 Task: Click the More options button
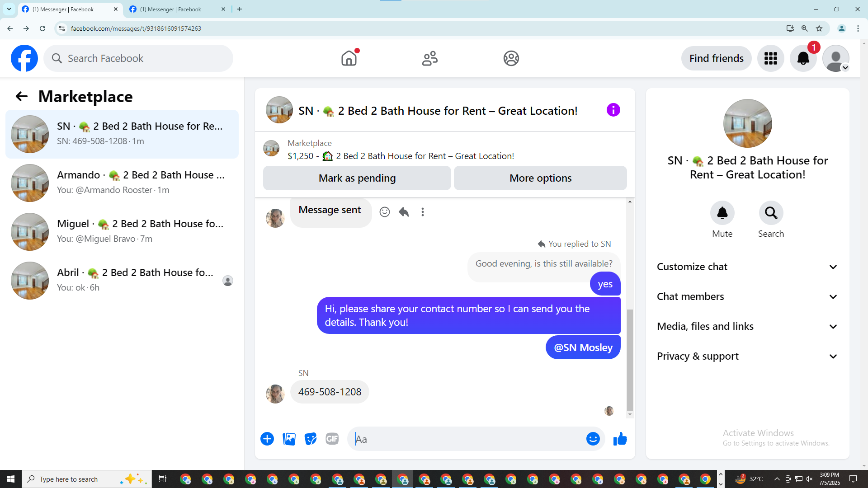(x=540, y=178)
